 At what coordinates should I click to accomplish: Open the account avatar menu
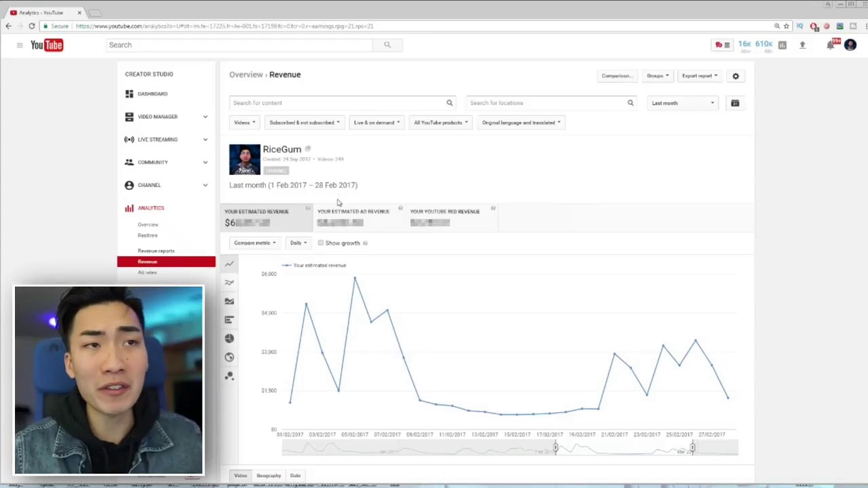click(x=850, y=45)
